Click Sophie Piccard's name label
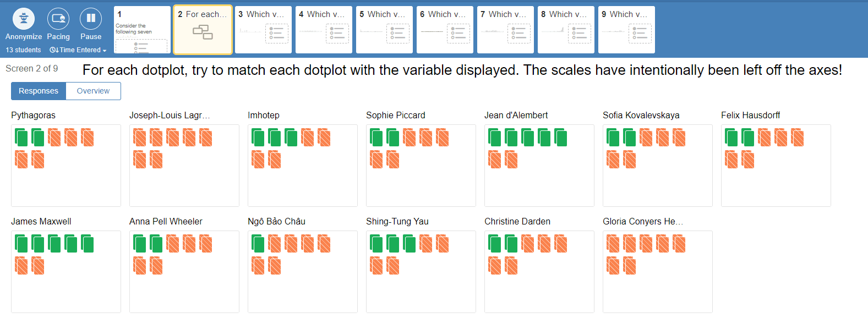Image resolution: width=868 pixels, height=318 pixels. [396, 115]
